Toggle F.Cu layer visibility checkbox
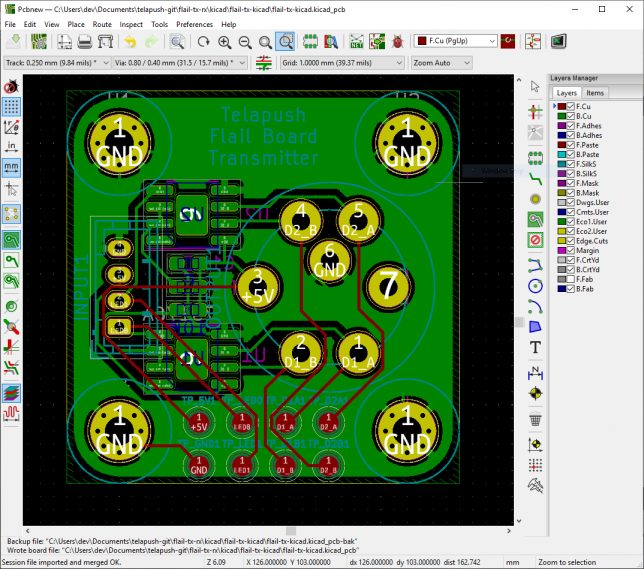 (570, 106)
